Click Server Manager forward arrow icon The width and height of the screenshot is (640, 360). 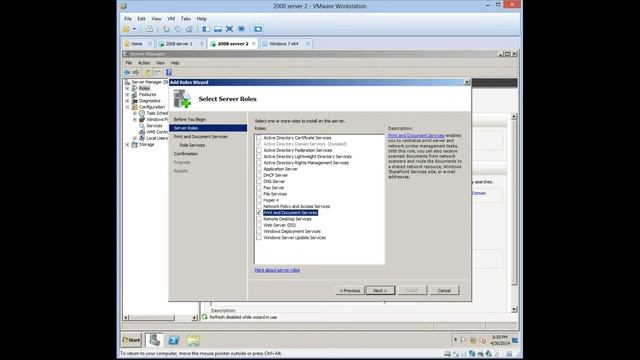(136, 72)
